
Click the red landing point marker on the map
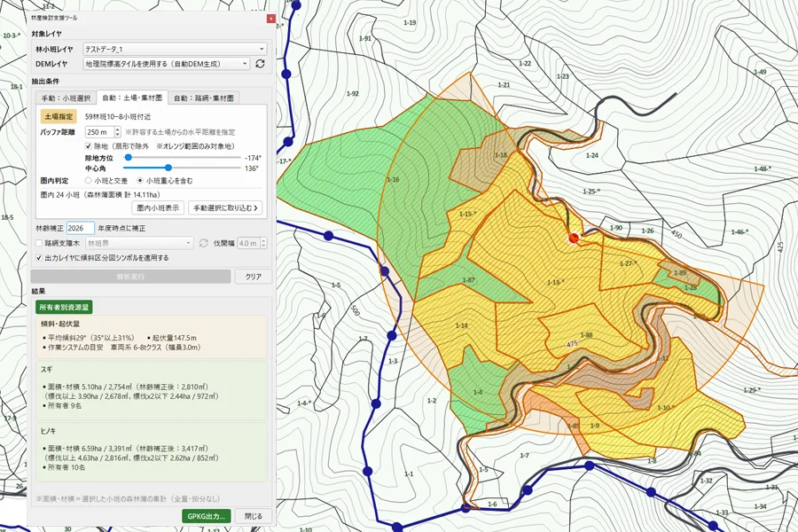click(x=574, y=238)
